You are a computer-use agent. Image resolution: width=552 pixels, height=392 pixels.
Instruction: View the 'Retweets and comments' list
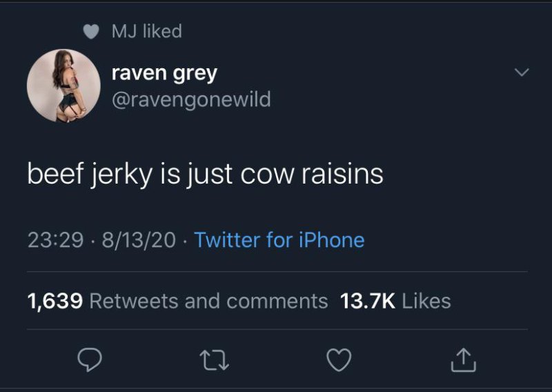point(209,301)
